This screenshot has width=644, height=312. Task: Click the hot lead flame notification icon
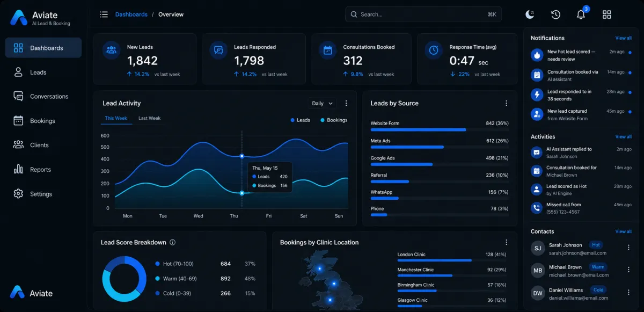click(536, 55)
